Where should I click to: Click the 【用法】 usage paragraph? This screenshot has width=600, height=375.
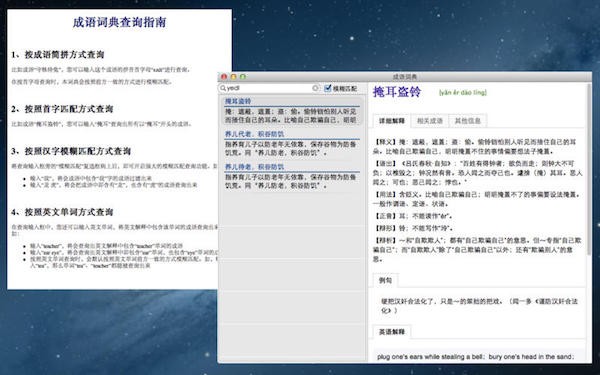[x=477, y=199]
